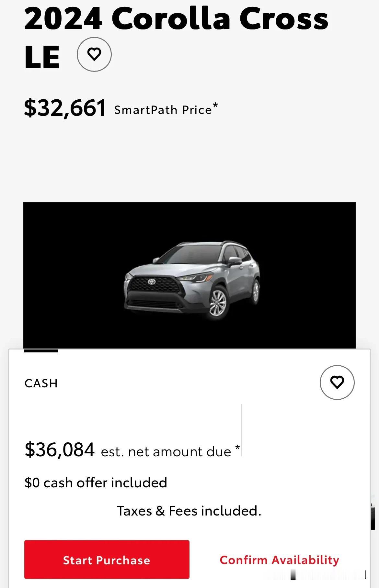Screen dimensions: 379x588
Task: Save the CASH offer using its heart icon
Action: [x=337, y=383]
